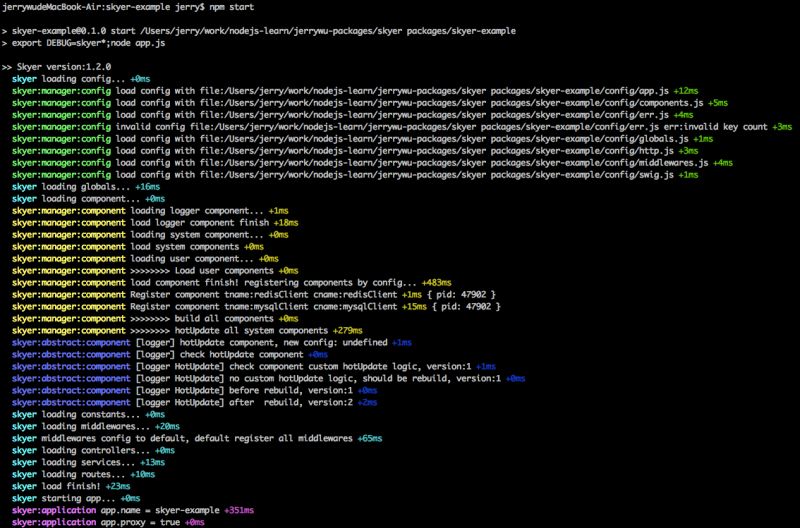Select the log line for config/http.js
This screenshot has height=528, width=800.
point(355,151)
